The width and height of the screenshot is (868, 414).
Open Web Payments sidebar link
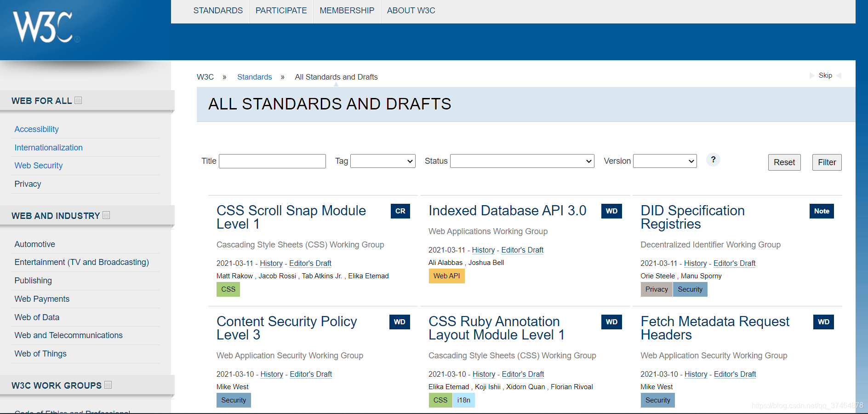coord(42,299)
